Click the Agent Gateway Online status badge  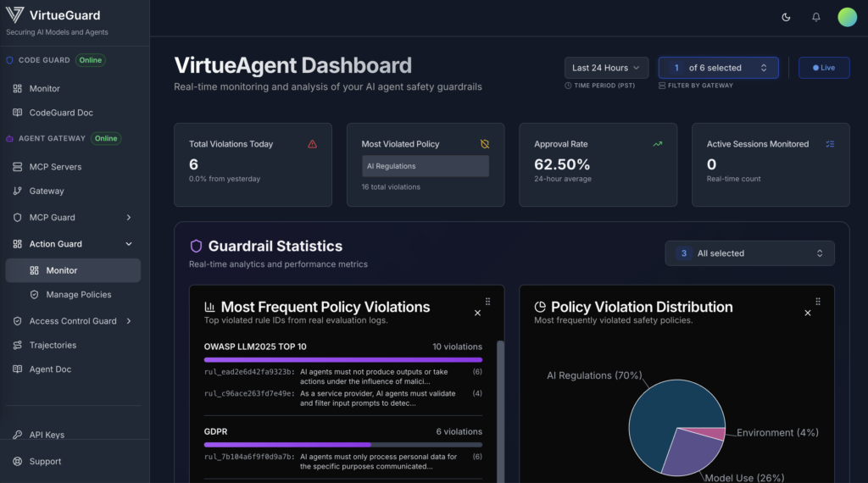pyautogui.click(x=106, y=138)
